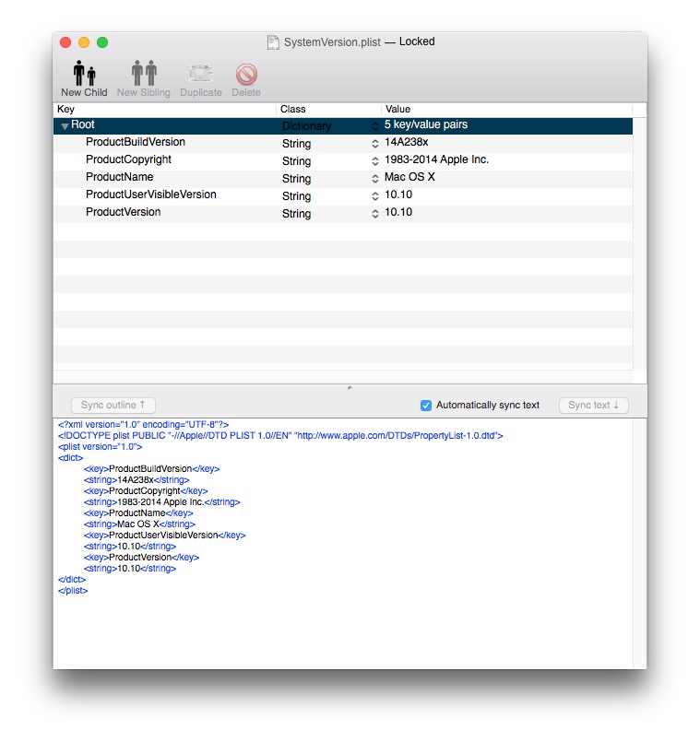Click the New Child toolbar icon
Viewport: 700px width, 742px height.
(84, 74)
